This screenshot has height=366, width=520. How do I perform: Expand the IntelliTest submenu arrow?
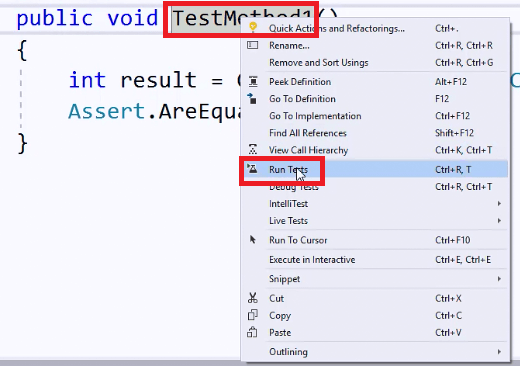pos(499,203)
